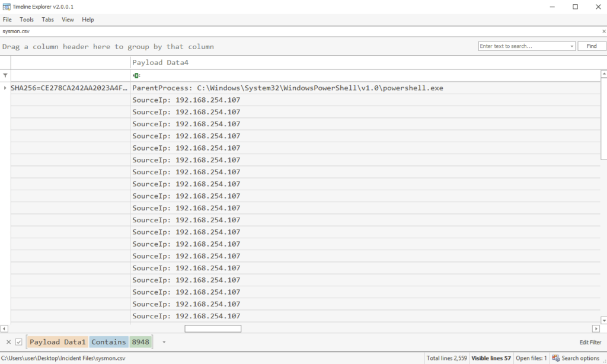The height and width of the screenshot is (364, 607).
Task: Click the Search options binoculars icon
Action: pyautogui.click(x=556, y=358)
